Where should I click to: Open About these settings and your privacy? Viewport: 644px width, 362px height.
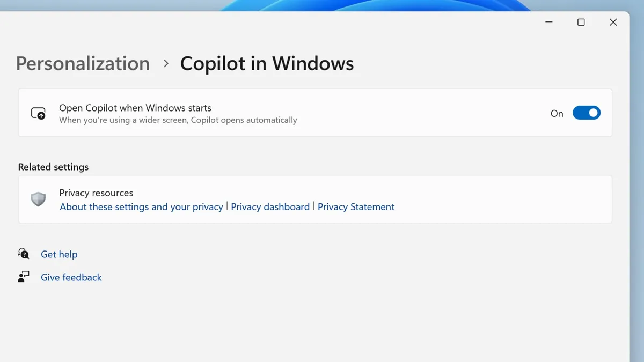141,207
